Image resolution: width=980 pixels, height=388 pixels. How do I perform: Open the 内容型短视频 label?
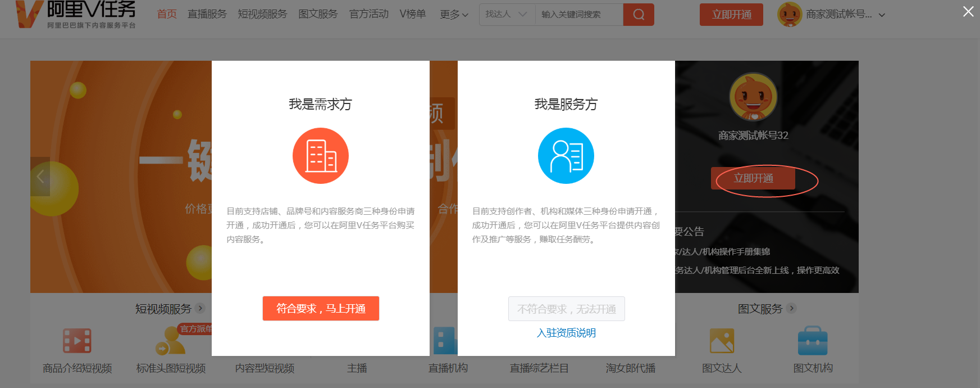pyautogui.click(x=265, y=368)
